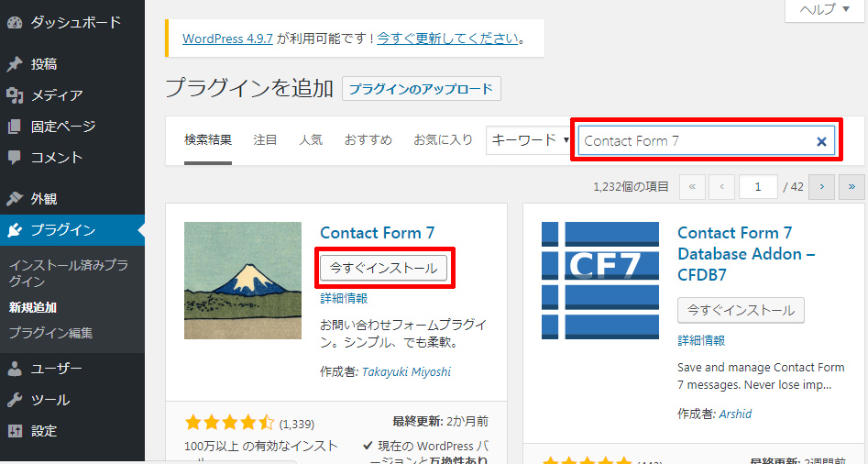The width and height of the screenshot is (868, 464).
Task: Jump to last results page arrow
Action: [852, 186]
